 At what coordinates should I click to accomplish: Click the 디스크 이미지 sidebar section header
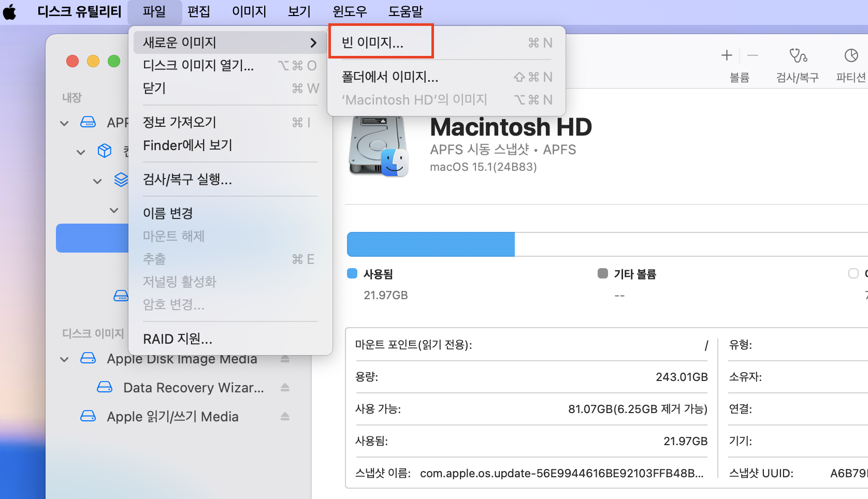[x=93, y=333]
